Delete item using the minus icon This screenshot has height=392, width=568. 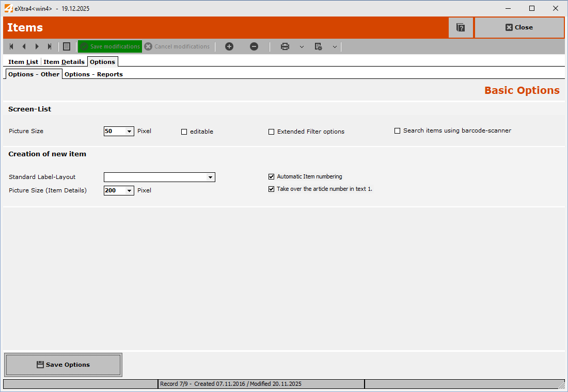(x=254, y=46)
